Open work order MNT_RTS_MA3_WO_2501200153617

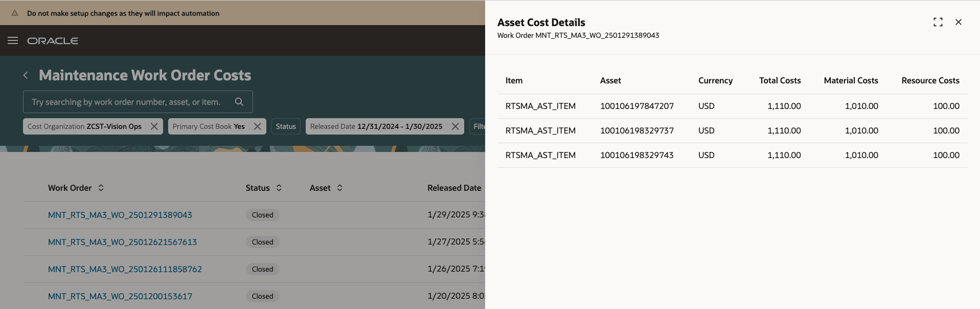point(120,296)
